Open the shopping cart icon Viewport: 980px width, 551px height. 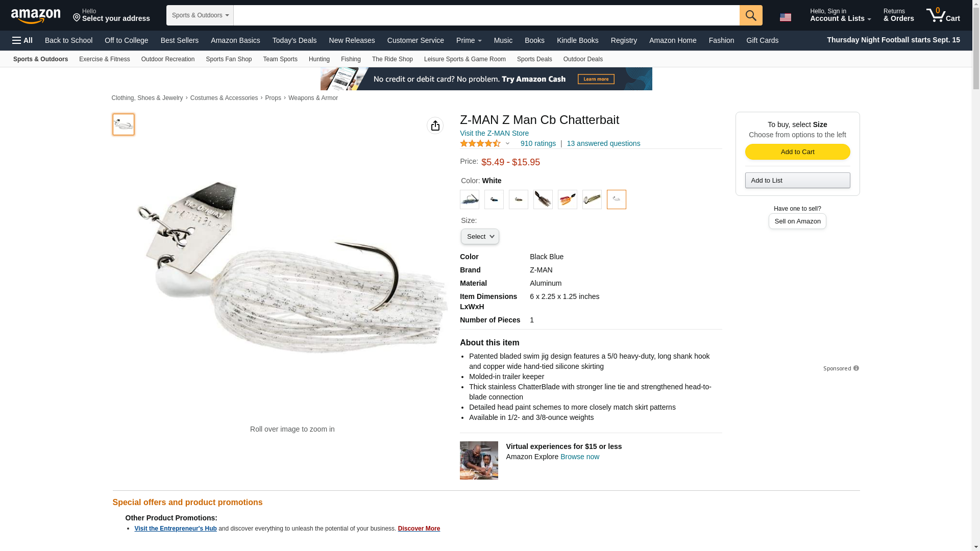943,15
